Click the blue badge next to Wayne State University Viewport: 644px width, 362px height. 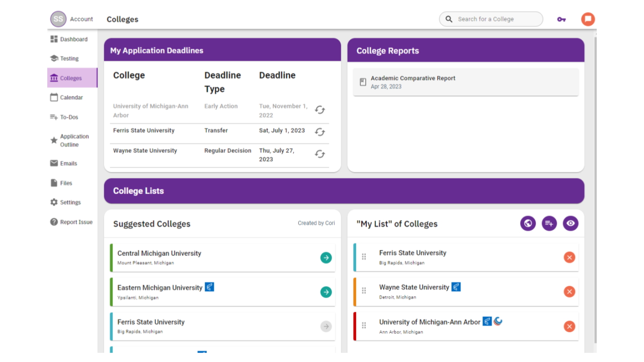(x=456, y=287)
